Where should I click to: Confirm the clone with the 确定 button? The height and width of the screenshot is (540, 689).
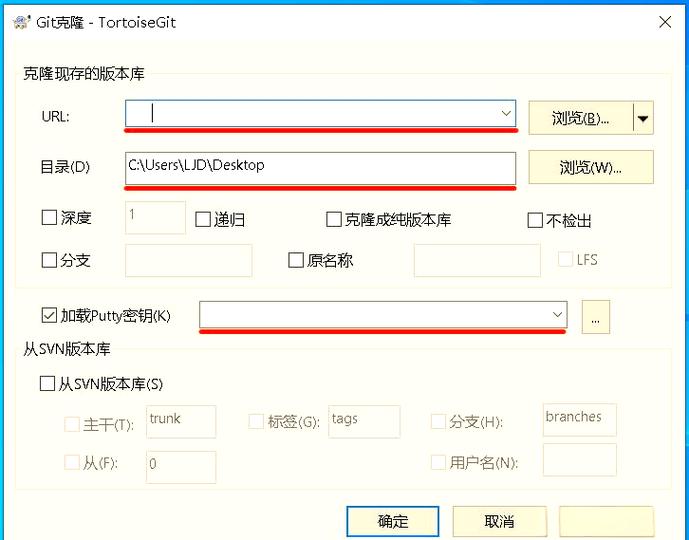pyautogui.click(x=393, y=522)
